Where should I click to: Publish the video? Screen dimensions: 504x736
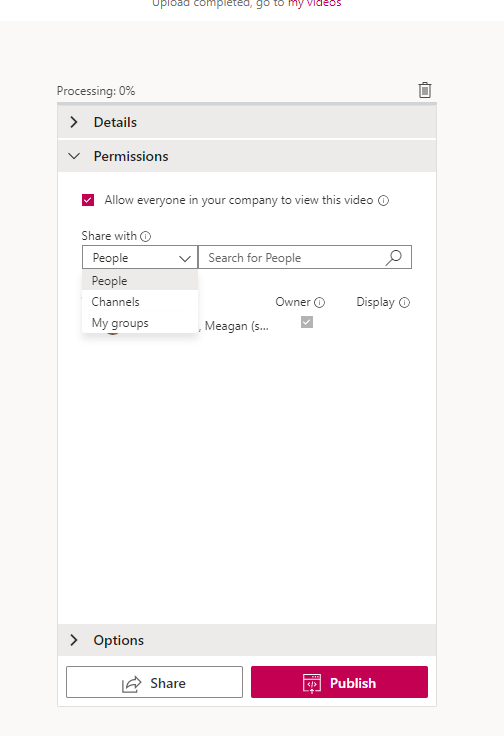(x=339, y=682)
